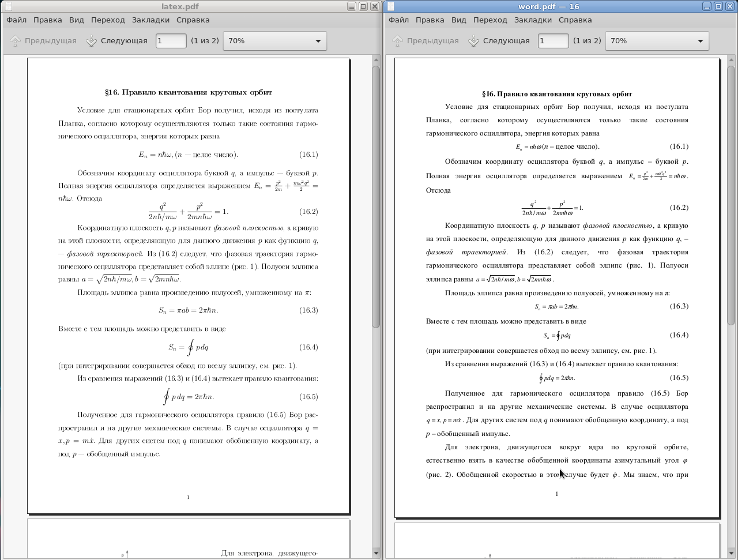
Task: Focus page number field in word.pdf
Action: [x=553, y=41]
